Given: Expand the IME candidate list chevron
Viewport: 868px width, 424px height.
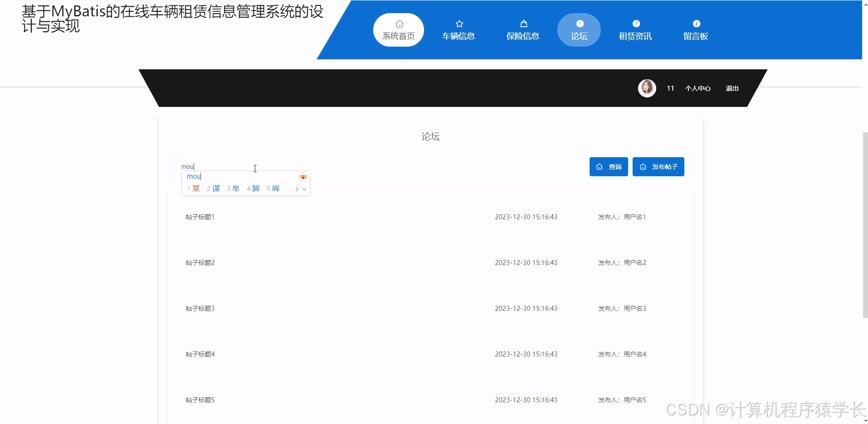Looking at the screenshot, I should tap(304, 189).
